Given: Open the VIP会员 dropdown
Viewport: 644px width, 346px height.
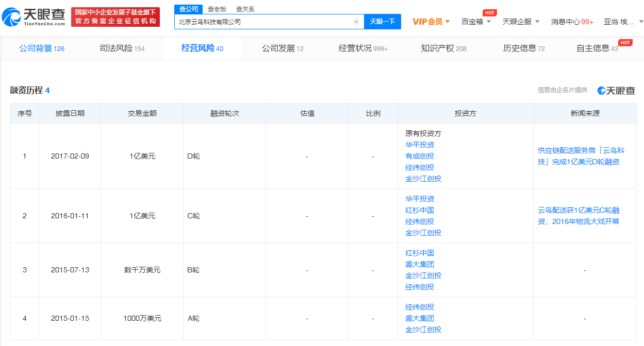Looking at the screenshot, I should (431, 22).
